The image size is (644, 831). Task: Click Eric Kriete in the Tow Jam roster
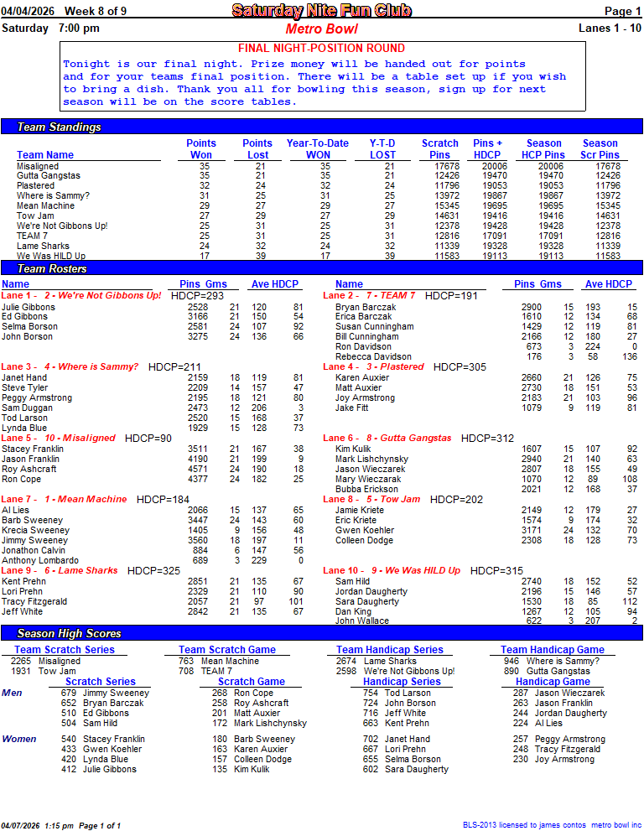[356, 520]
